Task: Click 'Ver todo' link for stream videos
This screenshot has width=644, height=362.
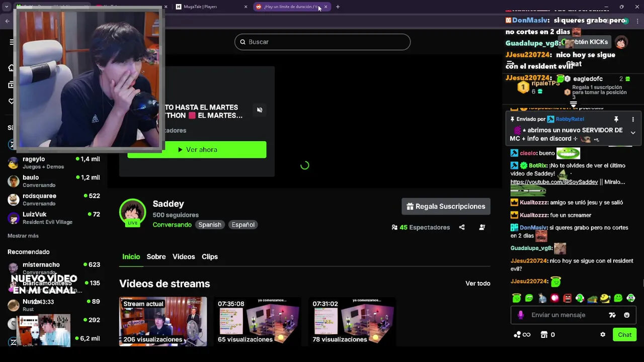Action: coord(477,284)
